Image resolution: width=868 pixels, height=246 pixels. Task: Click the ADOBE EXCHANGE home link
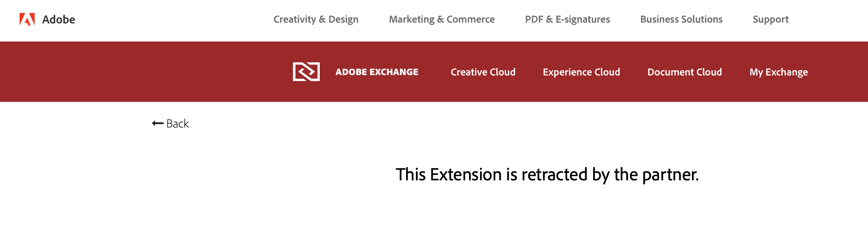tap(377, 72)
